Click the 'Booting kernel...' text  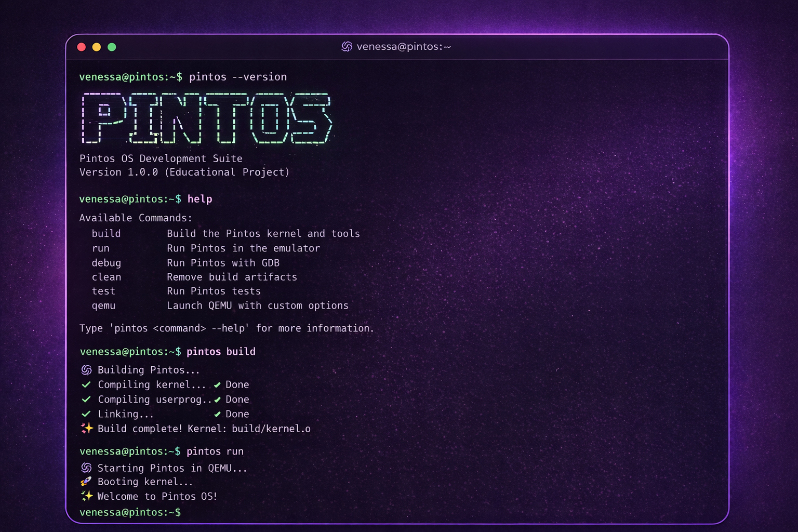click(145, 482)
